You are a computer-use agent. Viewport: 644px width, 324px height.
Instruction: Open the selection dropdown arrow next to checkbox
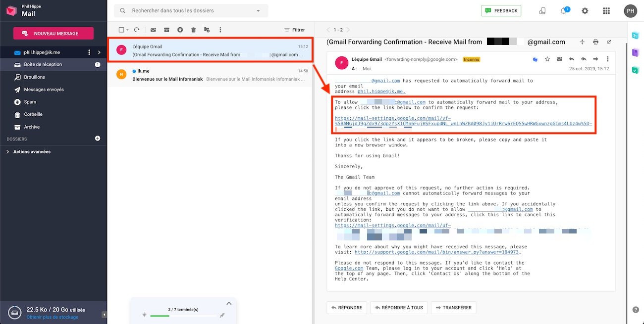(x=127, y=30)
